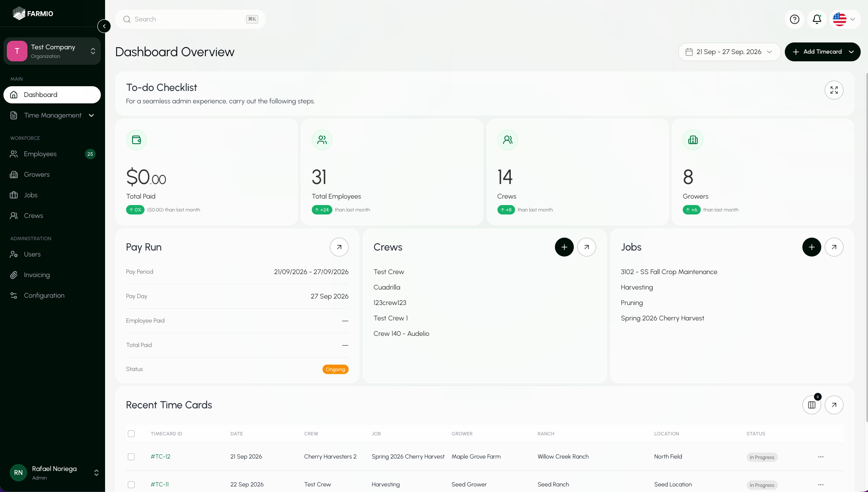Expand the Time Management menu
Screen dimensions: 868x492
pos(52,115)
